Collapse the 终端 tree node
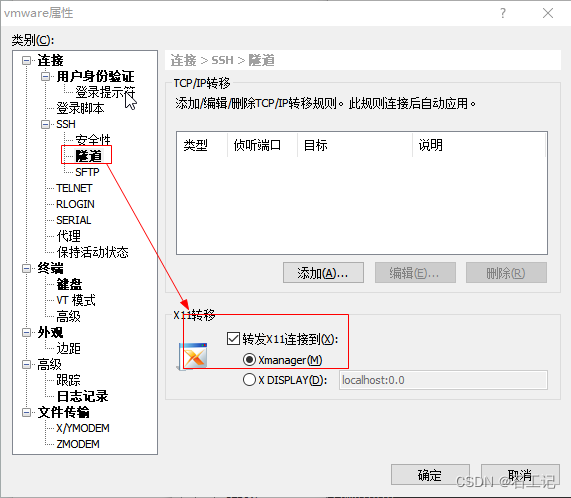This screenshot has height=498, width=571. (26, 268)
